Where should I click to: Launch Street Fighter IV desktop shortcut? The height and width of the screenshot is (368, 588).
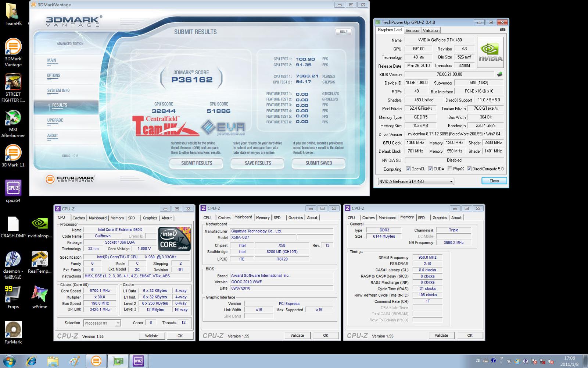(x=13, y=87)
